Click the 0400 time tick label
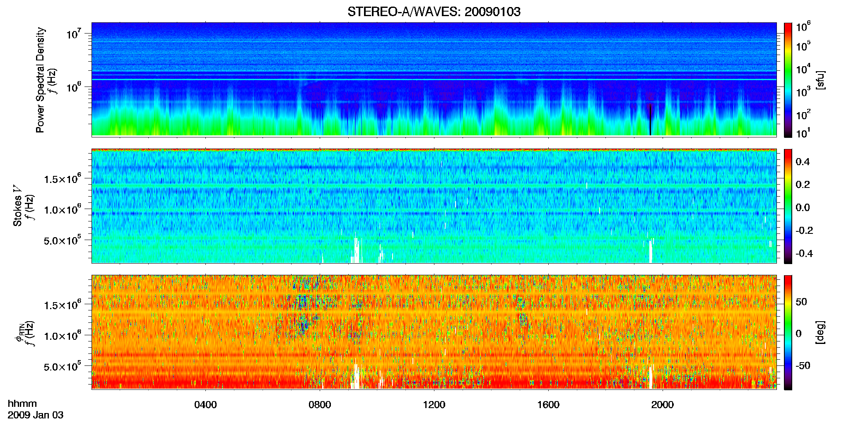This screenshot has width=868, height=447. [x=205, y=404]
